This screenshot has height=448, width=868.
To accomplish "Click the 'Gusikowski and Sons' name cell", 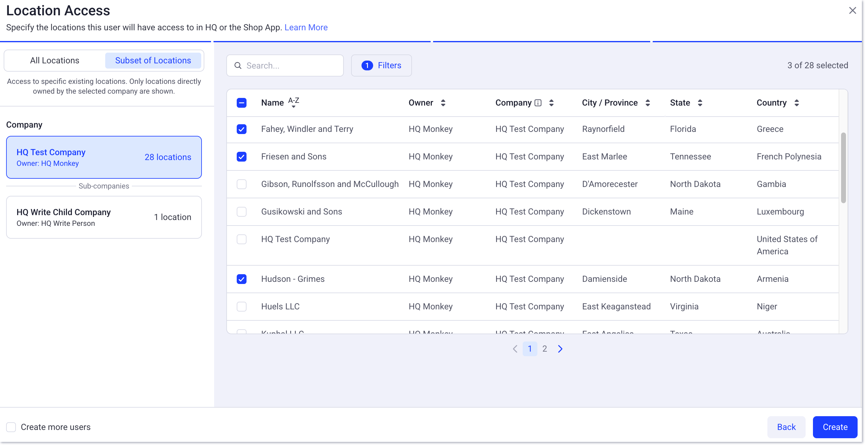I will pyautogui.click(x=302, y=212).
